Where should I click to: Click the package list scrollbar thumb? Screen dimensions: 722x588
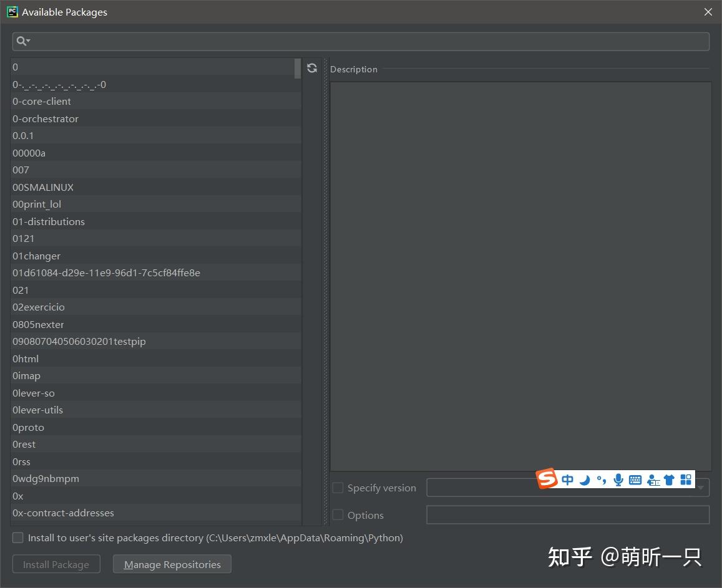(x=298, y=68)
